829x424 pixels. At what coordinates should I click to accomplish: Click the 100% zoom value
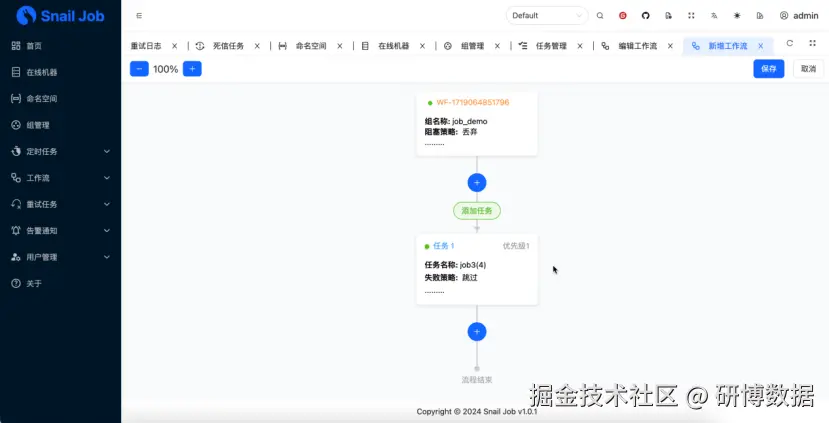165,69
